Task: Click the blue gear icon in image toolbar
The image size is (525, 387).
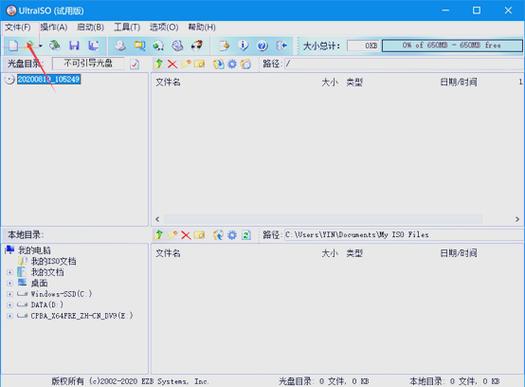Action: (x=232, y=64)
